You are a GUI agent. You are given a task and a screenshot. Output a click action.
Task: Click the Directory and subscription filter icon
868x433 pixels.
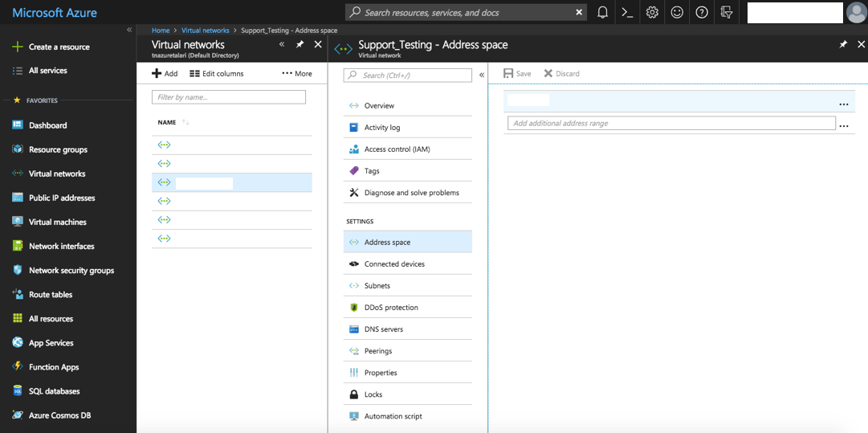pos(727,12)
